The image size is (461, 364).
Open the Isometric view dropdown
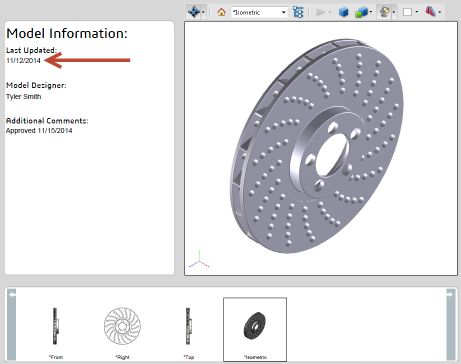[259, 12]
